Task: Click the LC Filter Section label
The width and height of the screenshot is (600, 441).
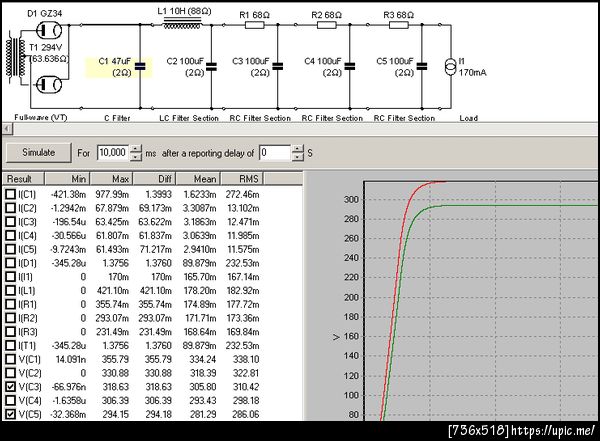Action: pos(189,118)
